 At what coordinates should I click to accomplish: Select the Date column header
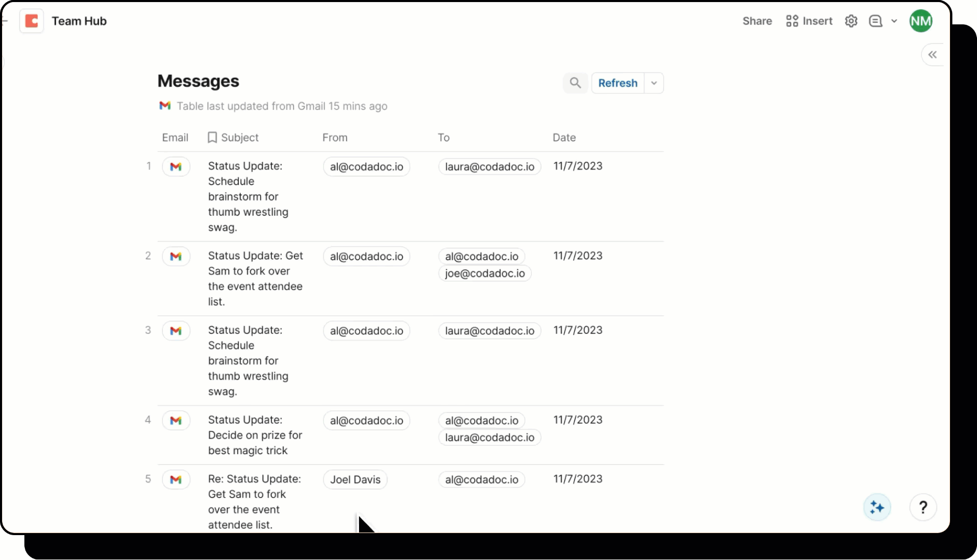[x=564, y=137]
